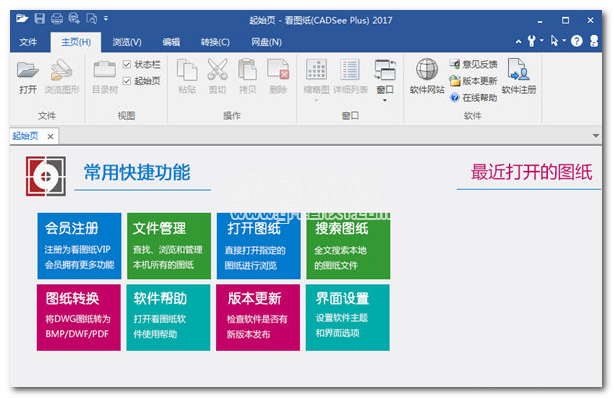Select the 起始页 document tab
The height and width of the screenshot is (398, 613).
click(x=25, y=136)
